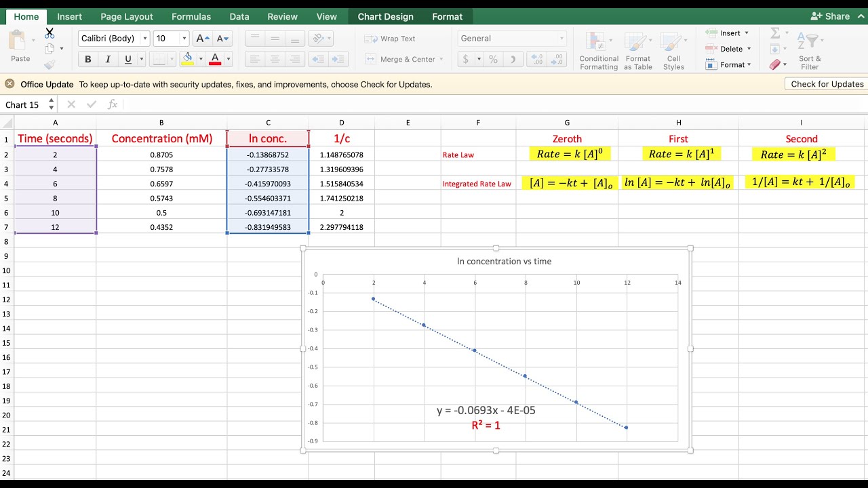Click the Name Box stepper arrows
The image size is (868, 488).
[51, 104]
